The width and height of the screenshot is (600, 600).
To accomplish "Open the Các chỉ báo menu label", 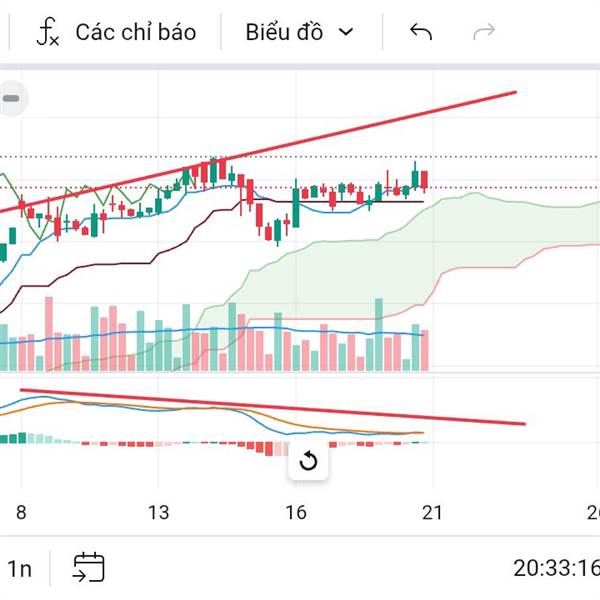I will point(136,32).
